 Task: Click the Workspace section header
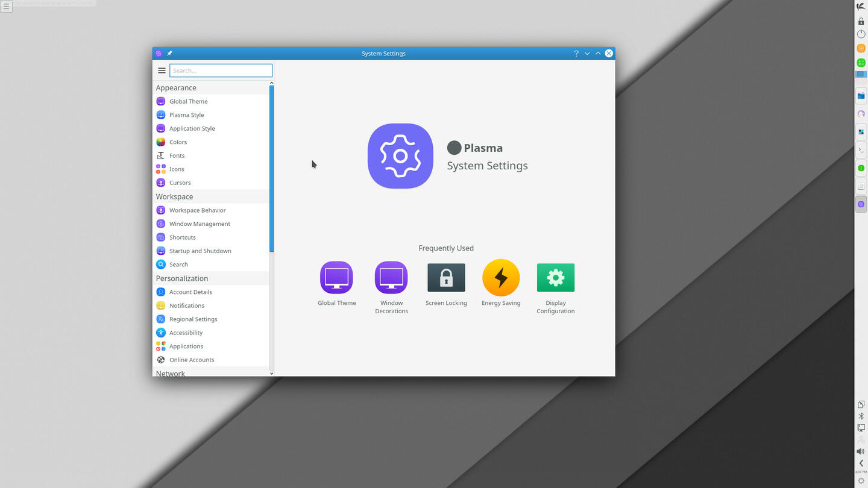[210, 196]
